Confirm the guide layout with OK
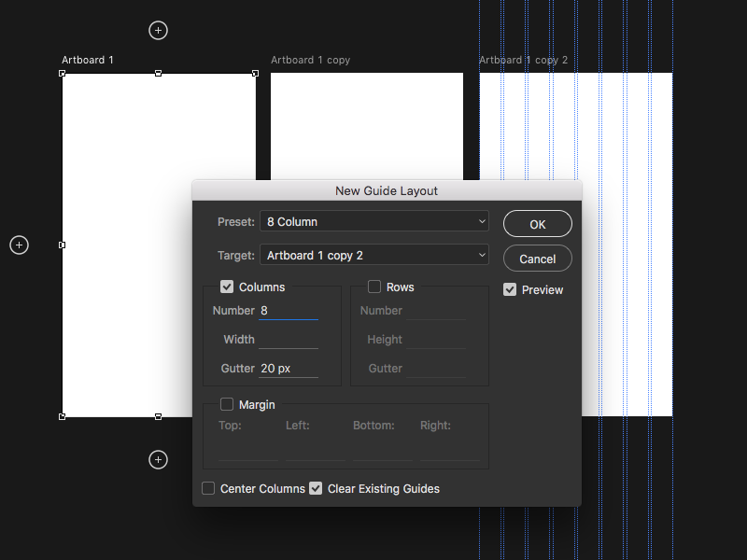Viewport: 747px width, 560px height. pyautogui.click(x=538, y=224)
